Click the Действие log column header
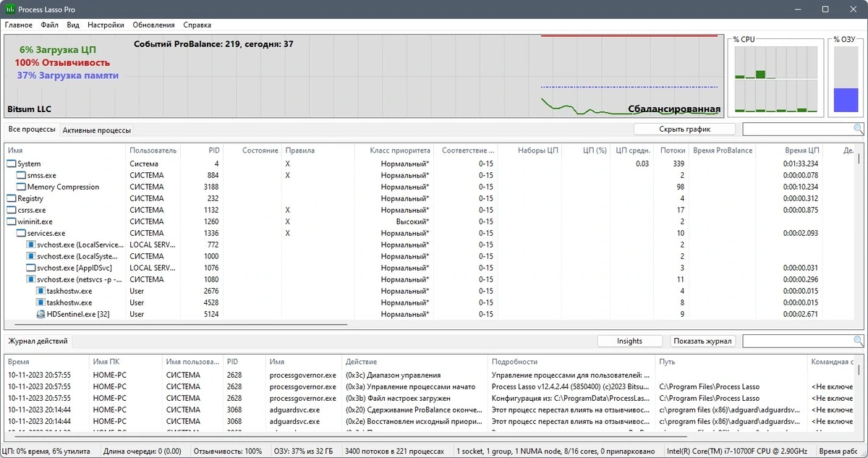Viewport: 868px width, 458px height. coord(415,362)
